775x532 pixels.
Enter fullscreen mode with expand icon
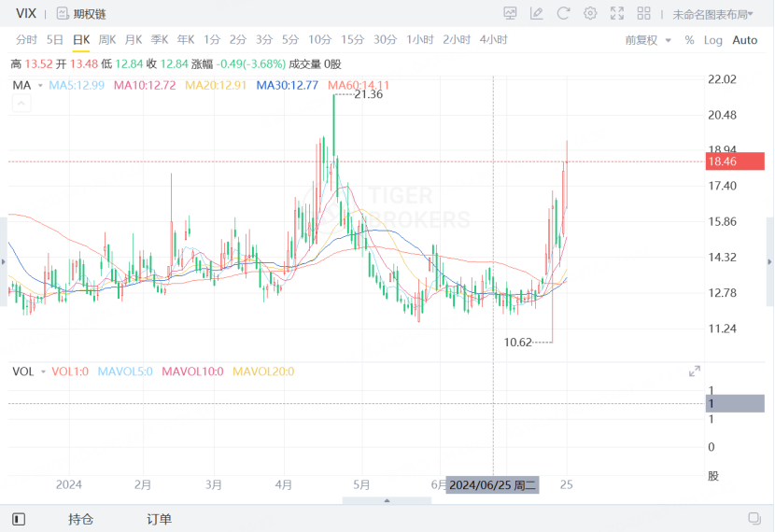617,14
